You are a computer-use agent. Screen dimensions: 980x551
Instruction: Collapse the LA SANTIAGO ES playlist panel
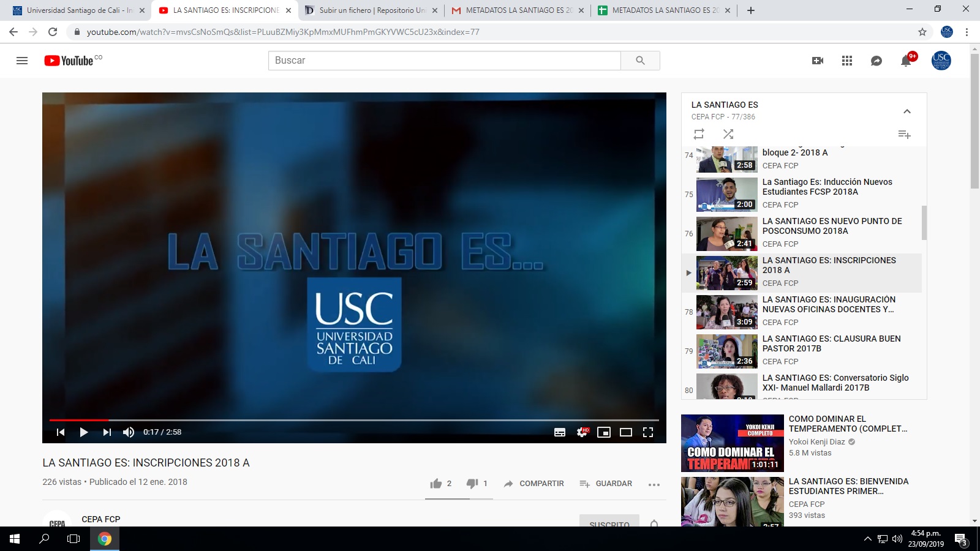907,111
